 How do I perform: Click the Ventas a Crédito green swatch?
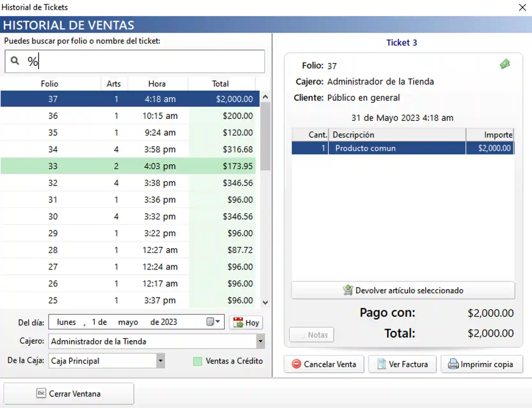(198, 361)
